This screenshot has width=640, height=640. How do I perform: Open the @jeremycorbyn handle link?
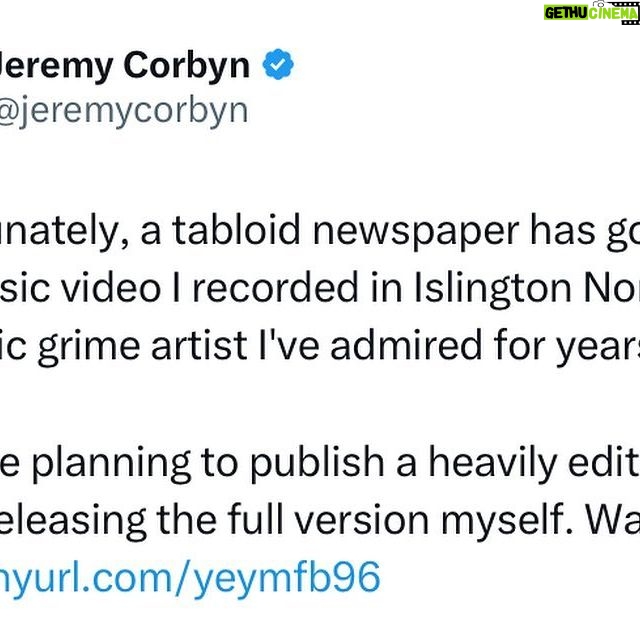(x=124, y=111)
